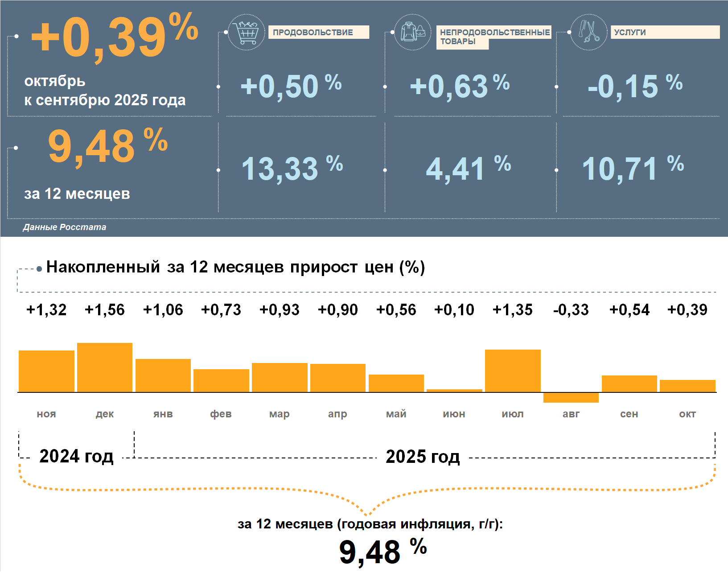
Task: Click the orange 9,48% twelve-month figure
Action: (x=107, y=146)
